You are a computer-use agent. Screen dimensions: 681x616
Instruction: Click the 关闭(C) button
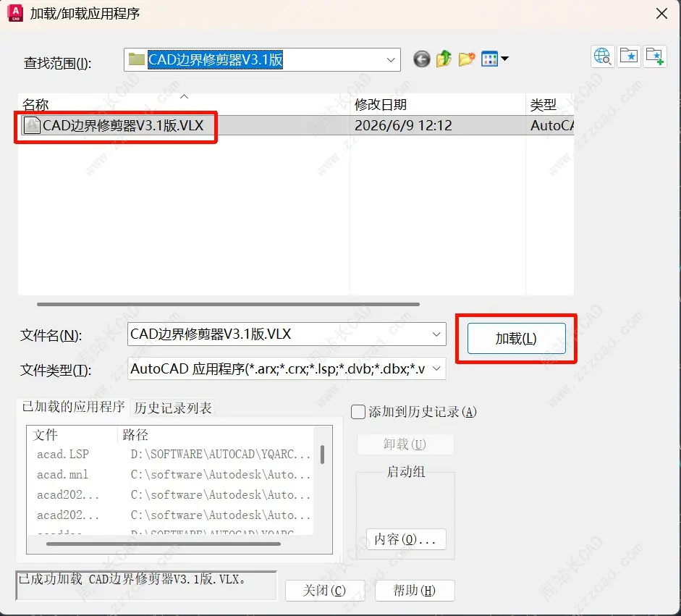[324, 591]
